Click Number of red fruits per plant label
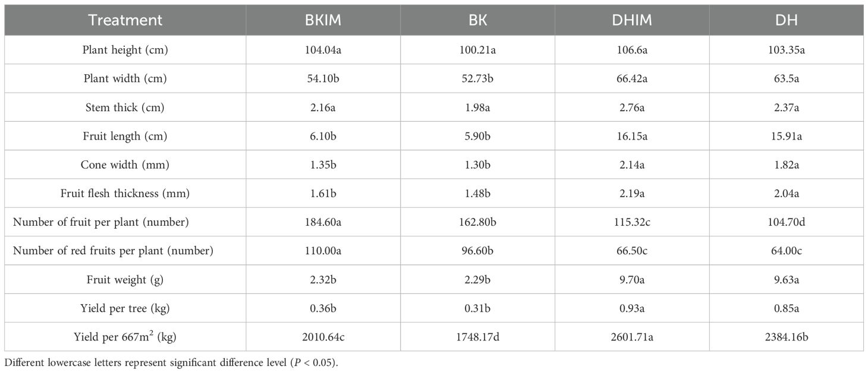This screenshot has width=868, height=373. pyautogui.click(x=113, y=251)
